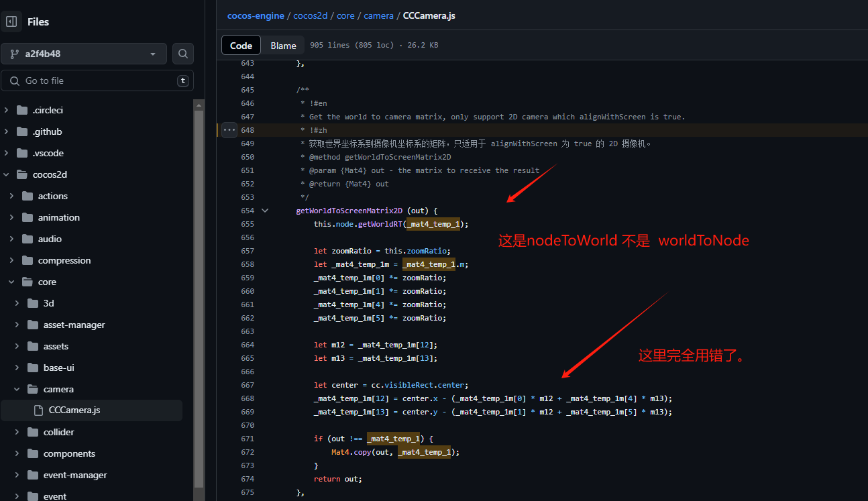Click the base-ui folder icon

[33, 368]
